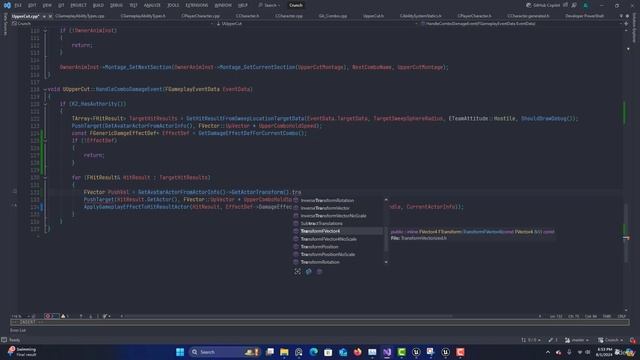Screen dimensions: 640x360
Task: Switch to CPlayerCharacter.h tab
Action: 474,16
